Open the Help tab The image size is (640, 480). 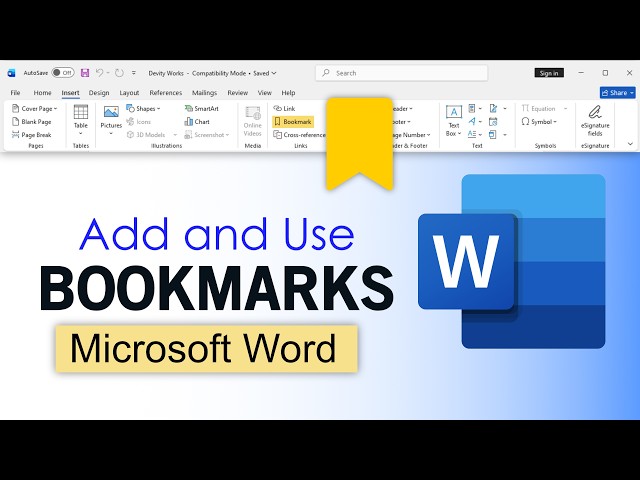click(288, 93)
